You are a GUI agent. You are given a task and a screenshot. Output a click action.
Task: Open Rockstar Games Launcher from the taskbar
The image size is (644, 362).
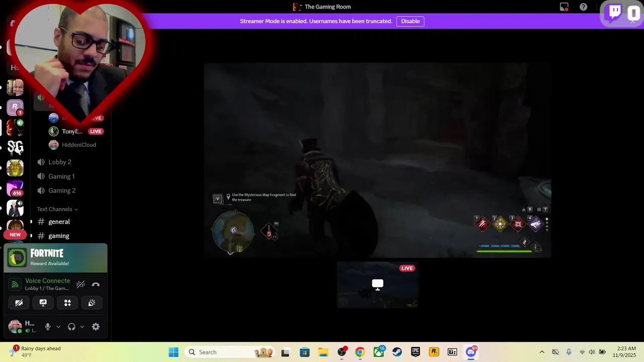434,352
